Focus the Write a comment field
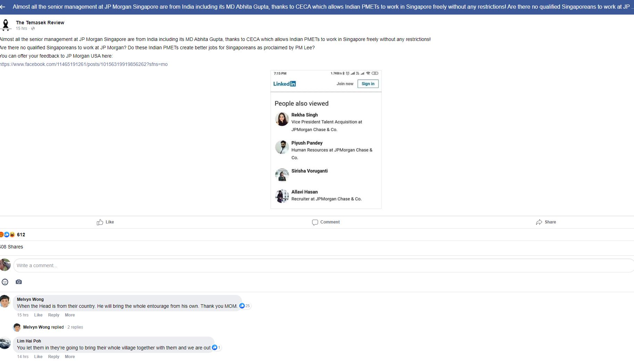 tap(324, 265)
